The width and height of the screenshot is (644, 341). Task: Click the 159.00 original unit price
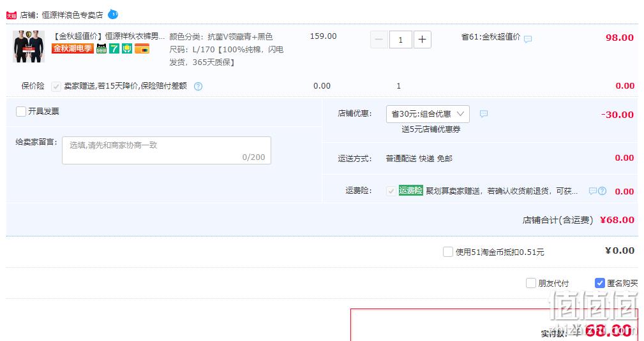point(323,36)
